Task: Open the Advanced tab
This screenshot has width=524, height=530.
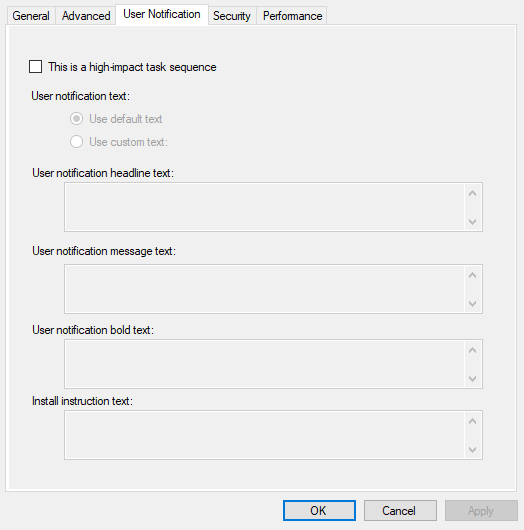Action: pyautogui.click(x=86, y=16)
